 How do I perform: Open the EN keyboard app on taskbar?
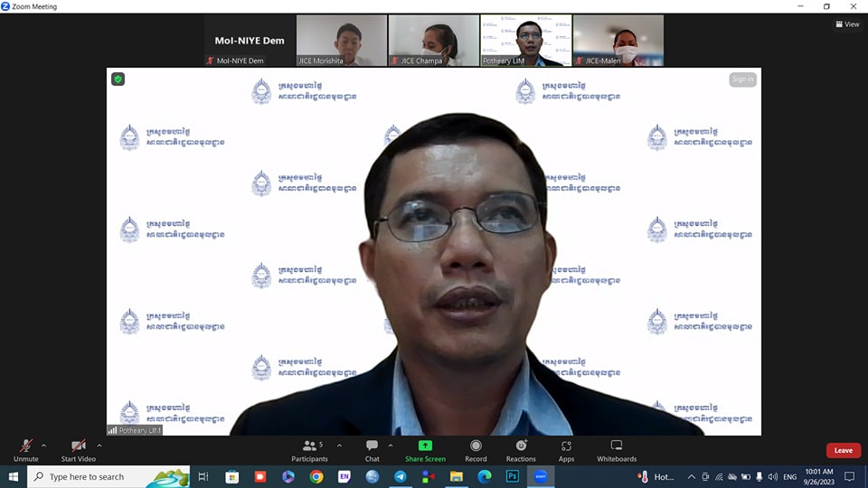click(x=344, y=476)
